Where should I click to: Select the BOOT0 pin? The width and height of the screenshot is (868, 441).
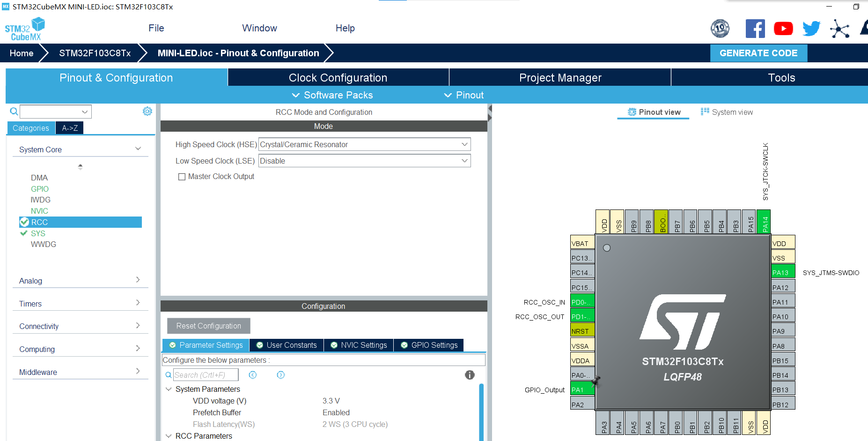pyautogui.click(x=662, y=222)
